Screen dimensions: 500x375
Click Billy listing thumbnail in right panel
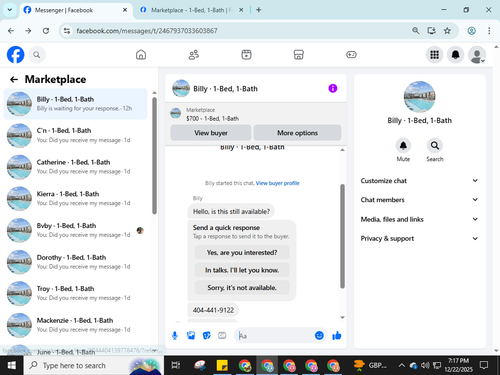coord(419,97)
